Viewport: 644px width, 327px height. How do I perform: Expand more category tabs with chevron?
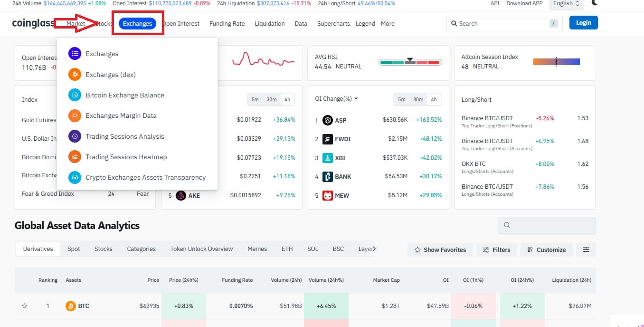click(x=374, y=249)
